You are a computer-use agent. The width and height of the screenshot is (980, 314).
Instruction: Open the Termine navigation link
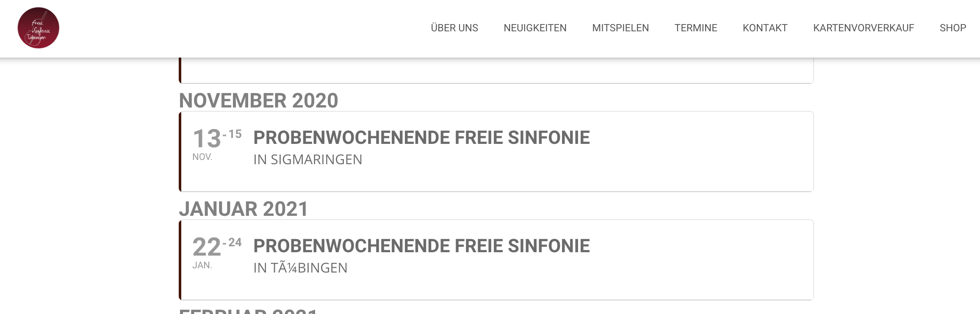[696, 28]
